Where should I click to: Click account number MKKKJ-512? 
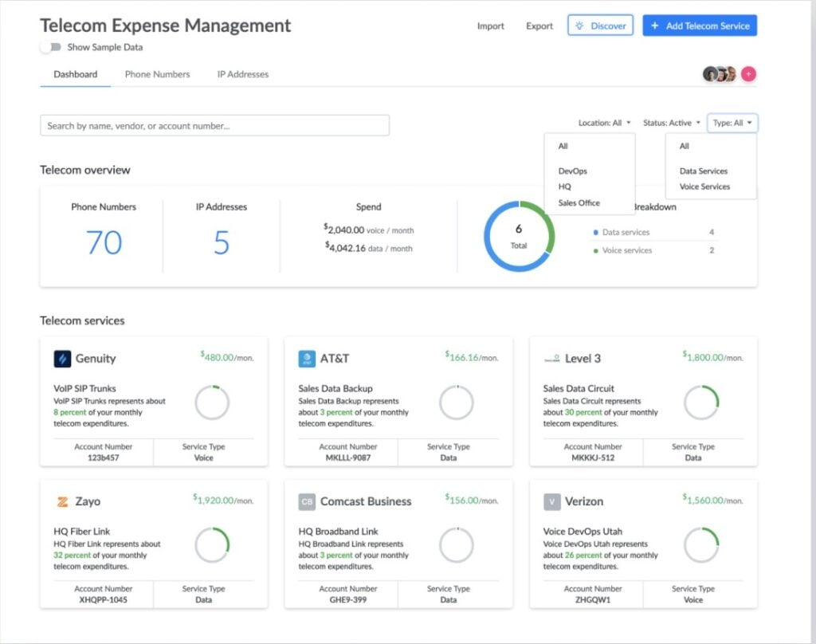[x=593, y=457]
